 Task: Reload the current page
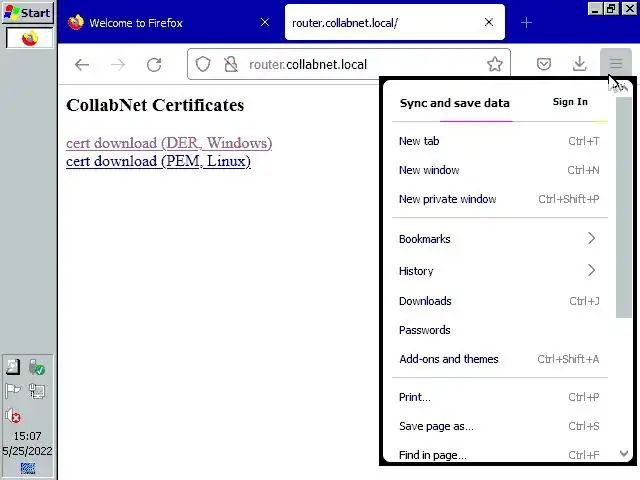click(x=154, y=64)
